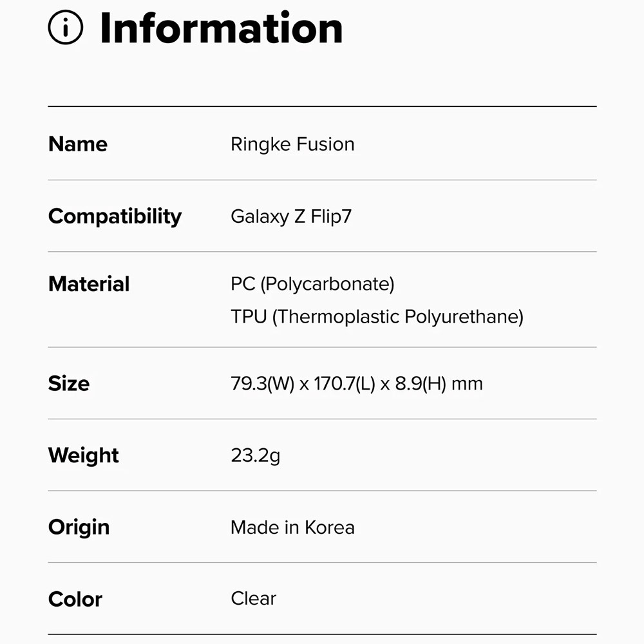Click the Made in Korea text

point(292,527)
